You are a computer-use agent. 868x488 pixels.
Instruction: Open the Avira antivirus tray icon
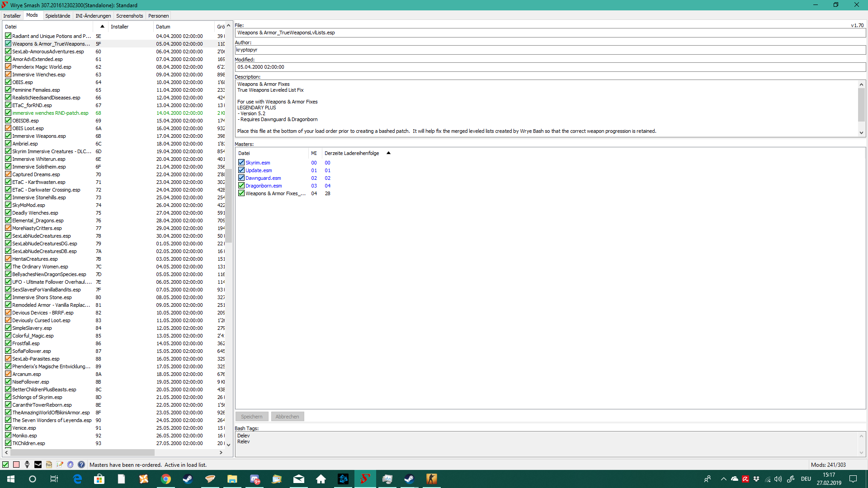745,479
